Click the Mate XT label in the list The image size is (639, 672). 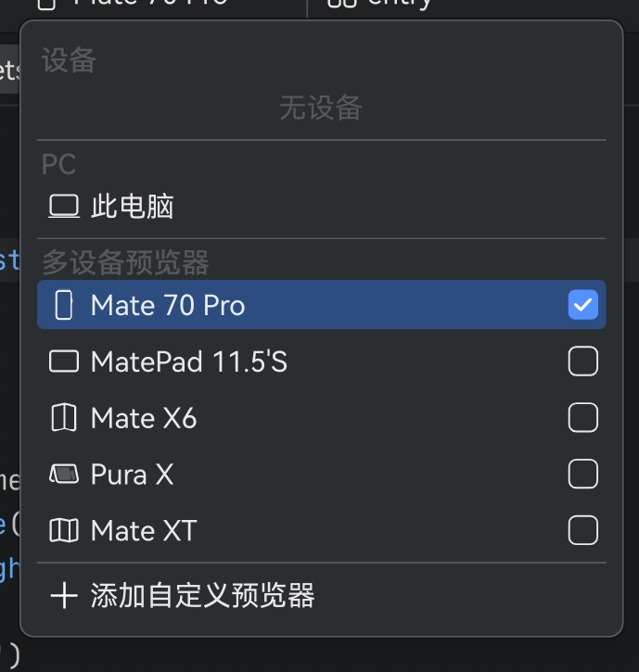(x=144, y=530)
